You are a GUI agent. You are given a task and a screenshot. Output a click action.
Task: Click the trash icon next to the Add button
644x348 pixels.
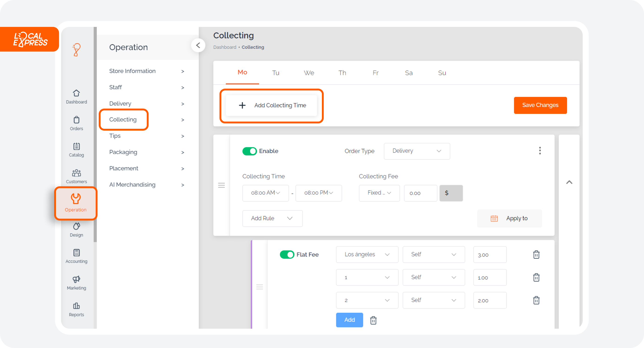tap(373, 320)
